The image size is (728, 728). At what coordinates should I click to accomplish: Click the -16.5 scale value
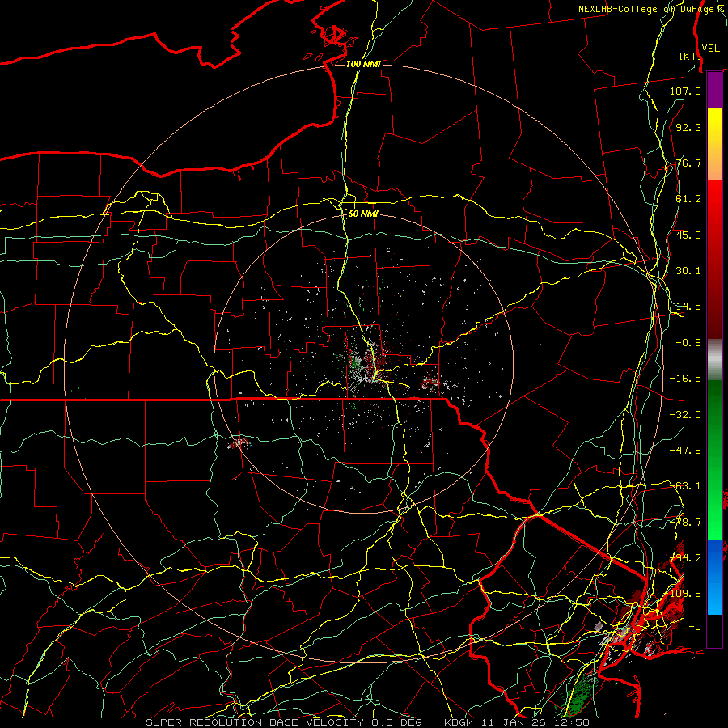[x=685, y=379]
